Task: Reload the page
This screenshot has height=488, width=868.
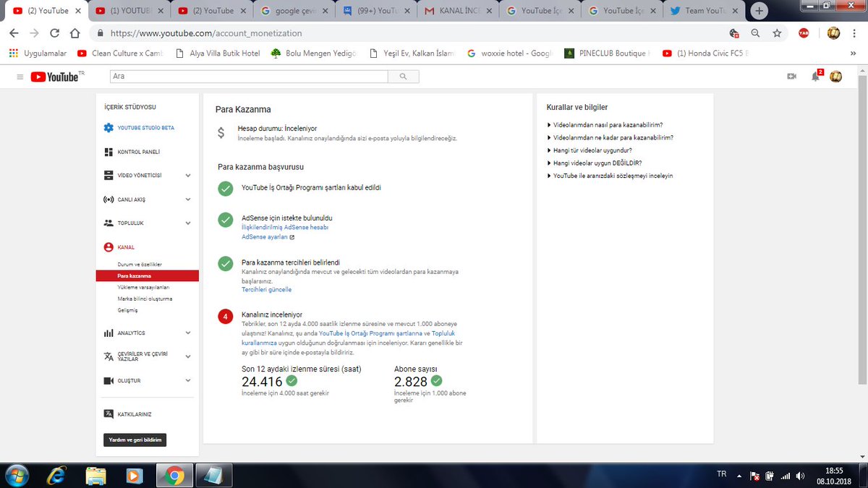Action: (54, 33)
